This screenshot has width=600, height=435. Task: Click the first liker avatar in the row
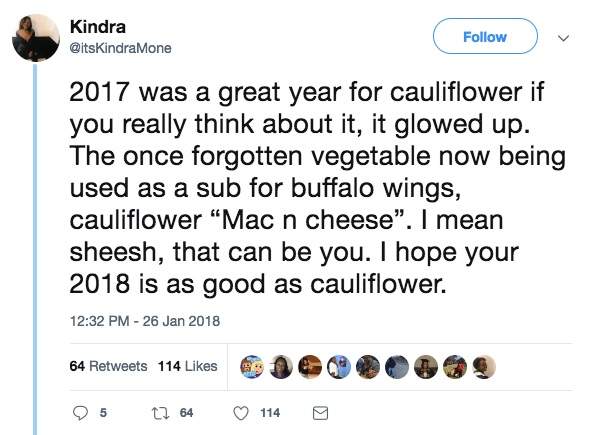[253, 366]
